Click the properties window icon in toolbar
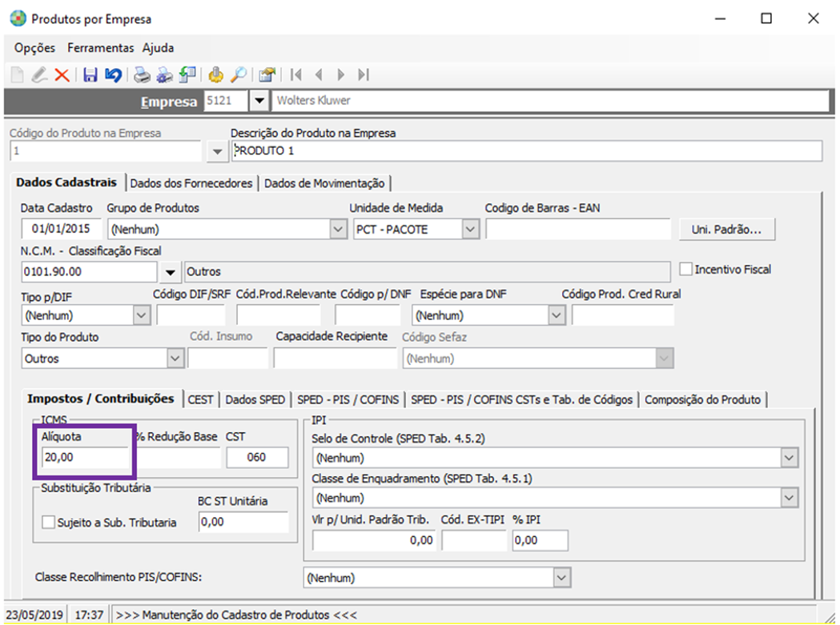This screenshot has height=625, width=840. pos(267,74)
